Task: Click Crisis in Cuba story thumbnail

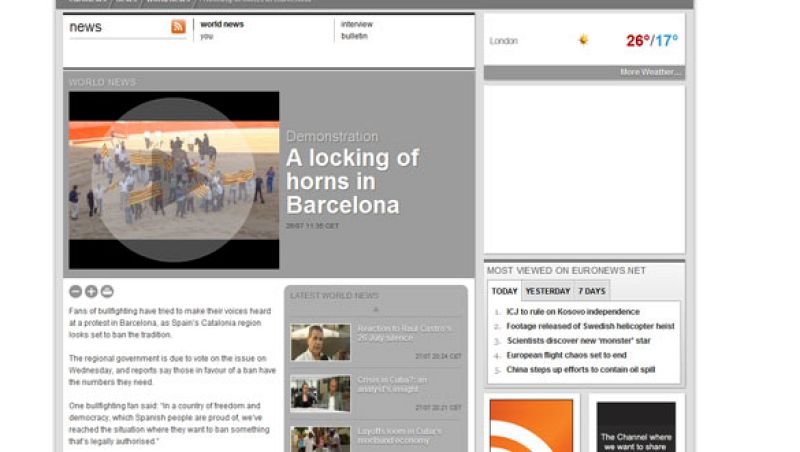Action: pos(320,393)
